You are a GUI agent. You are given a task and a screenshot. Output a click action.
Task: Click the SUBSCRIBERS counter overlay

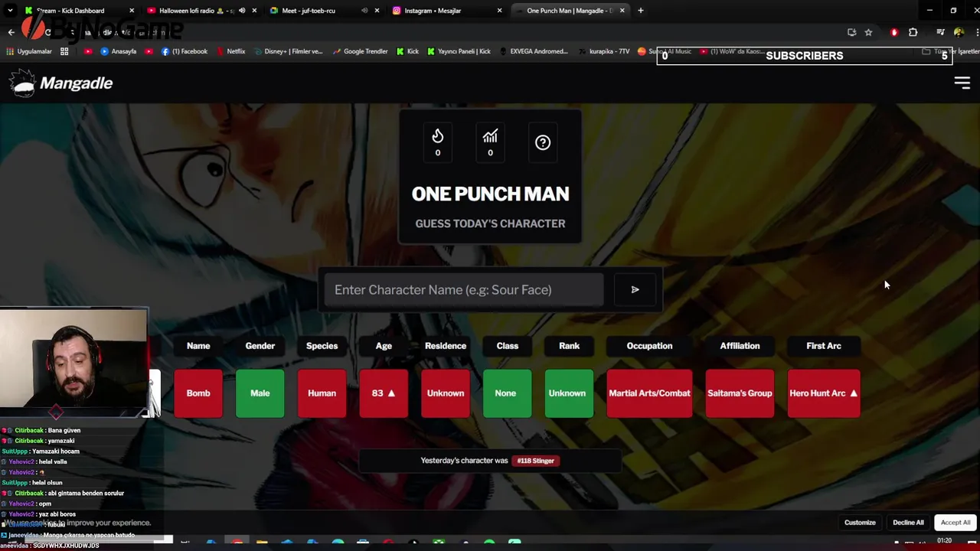804,55
